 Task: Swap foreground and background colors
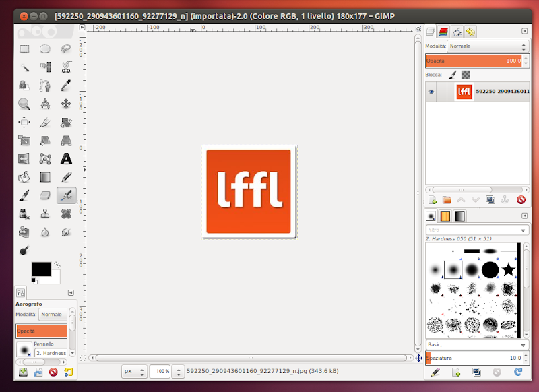pos(57,265)
